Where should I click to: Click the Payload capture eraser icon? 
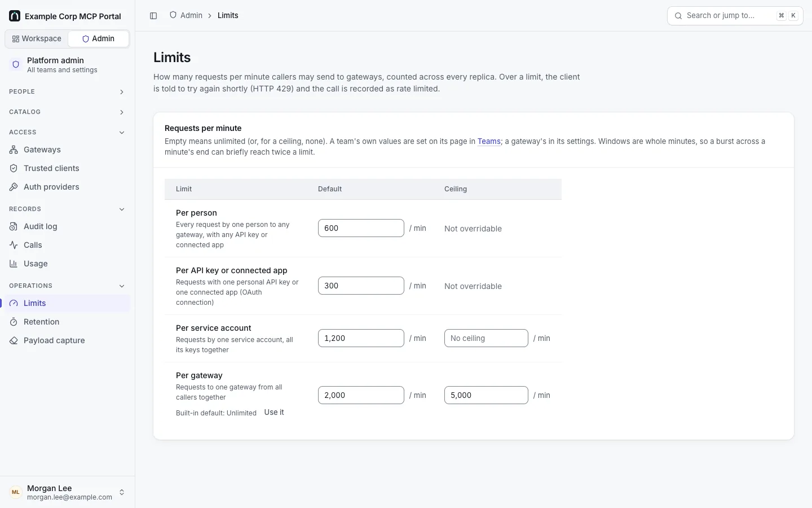point(14,340)
